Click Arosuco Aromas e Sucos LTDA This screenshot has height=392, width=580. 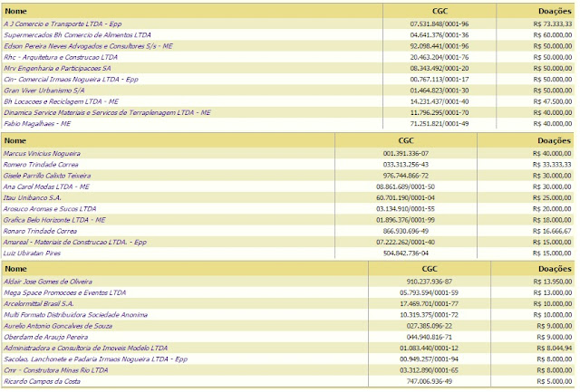50,209
